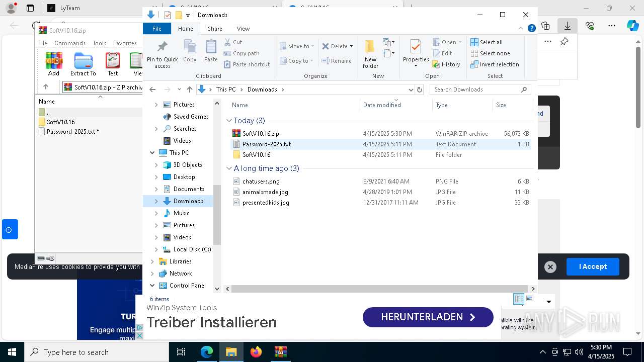The image size is (644, 362).
Task: Open file History
Action: click(x=446, y=64)
